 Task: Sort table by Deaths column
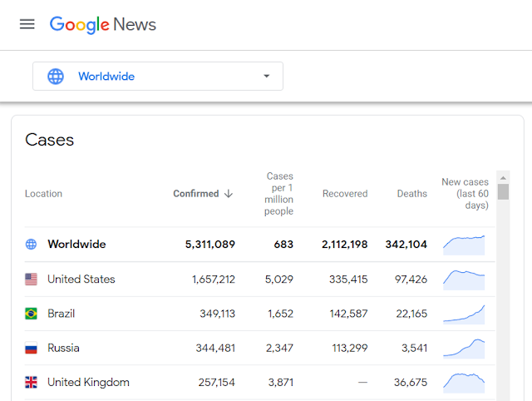411,194
